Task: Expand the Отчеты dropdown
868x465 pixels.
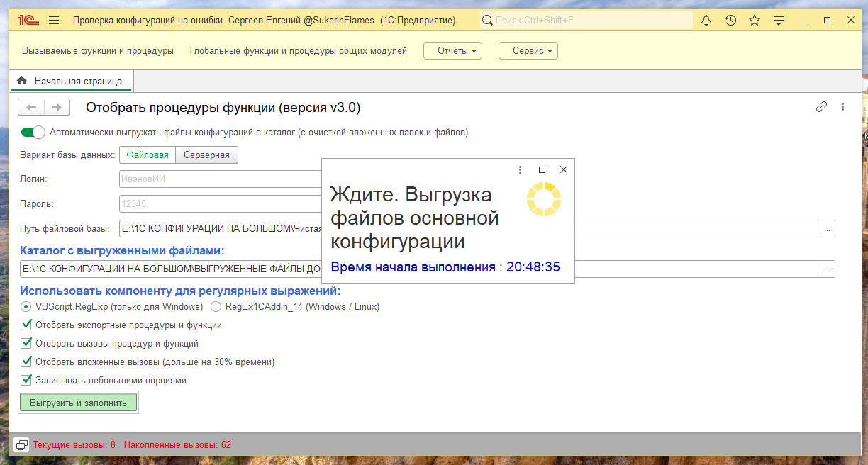Action: 452,51
